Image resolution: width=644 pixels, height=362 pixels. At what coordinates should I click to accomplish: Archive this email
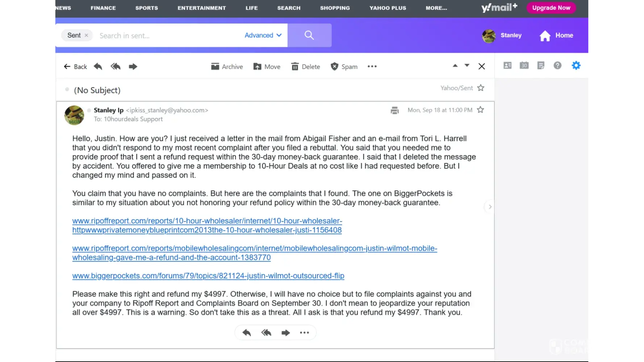pyautogui.click(x=227, y=67)
